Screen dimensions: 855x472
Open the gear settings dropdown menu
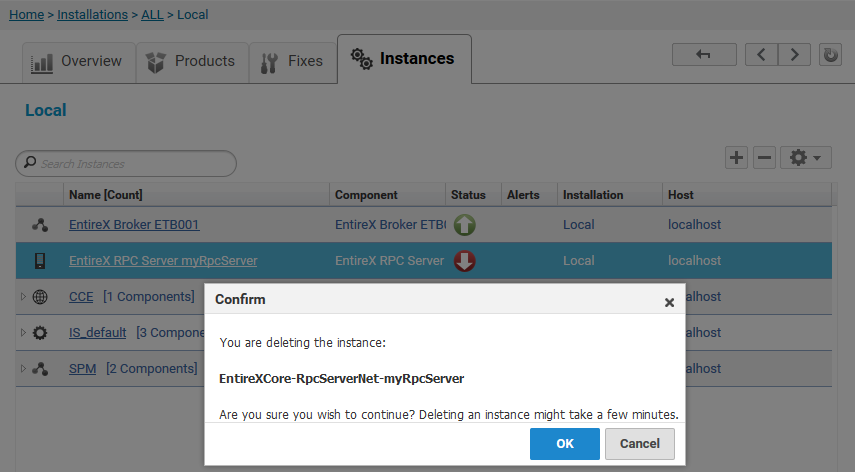tap(806, 158)
